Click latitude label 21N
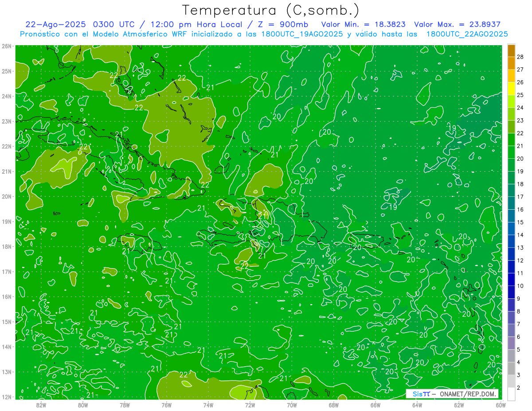This screenshot has height=411, width=532. [x=6, y=171]
